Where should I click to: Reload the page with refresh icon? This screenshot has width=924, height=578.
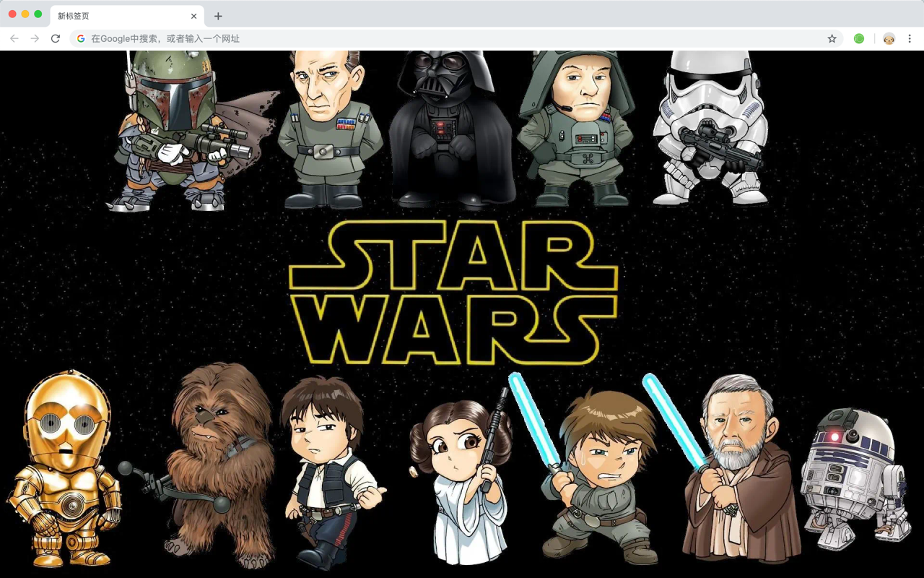[55, 38]
